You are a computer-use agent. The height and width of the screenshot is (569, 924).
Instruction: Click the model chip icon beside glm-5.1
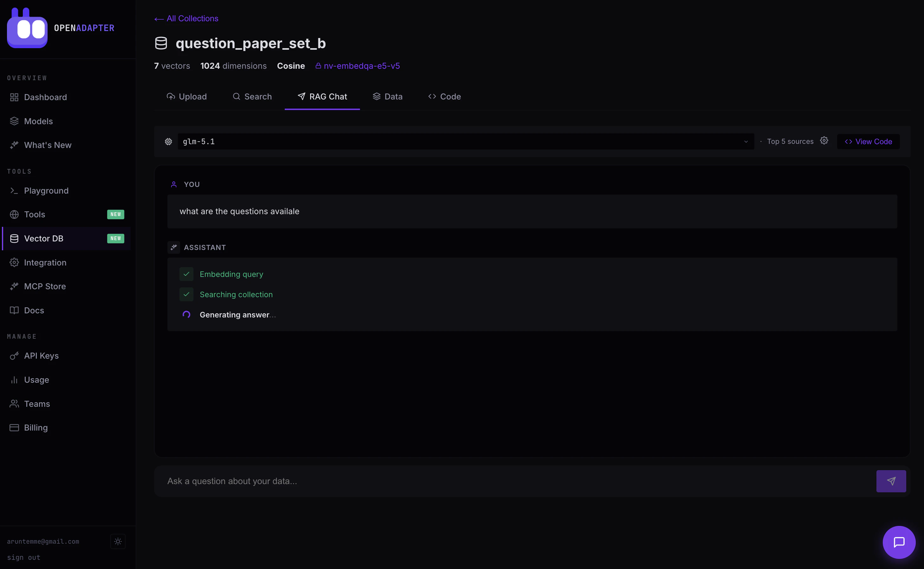(x=168, y=142)
